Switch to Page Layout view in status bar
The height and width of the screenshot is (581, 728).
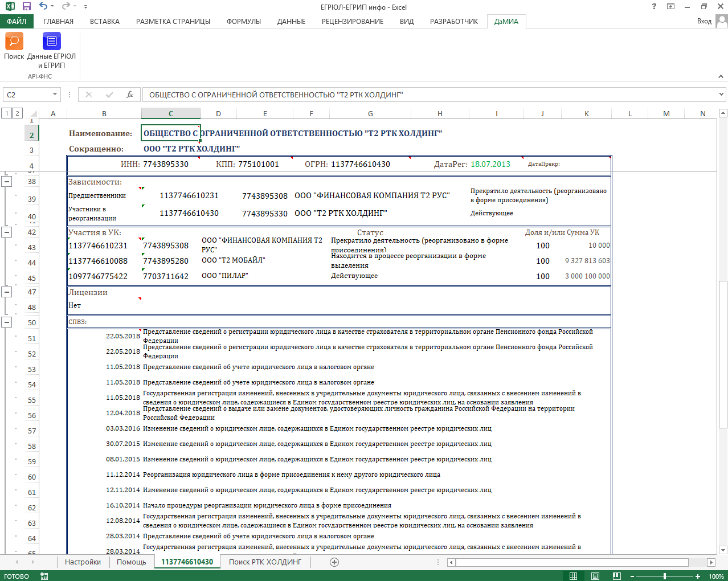[x=595, y=576]
